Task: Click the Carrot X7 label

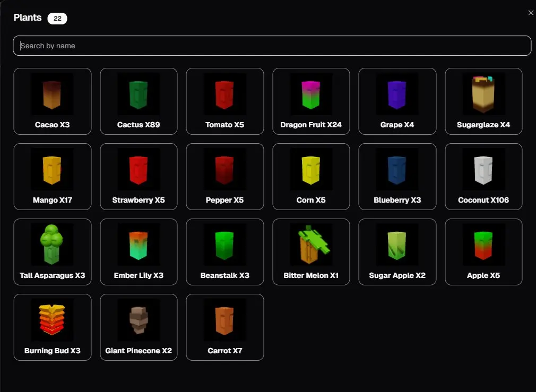Action: 224,351
